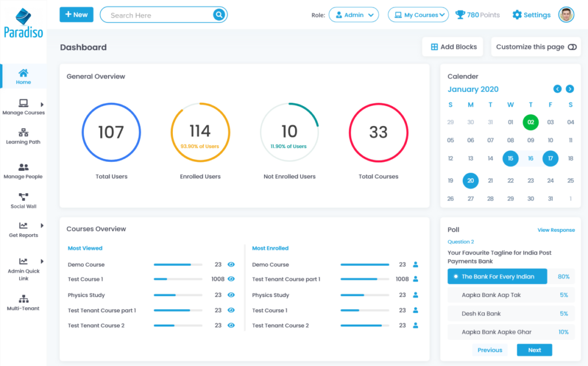Click the Demo Course most viewed progress bar

pyautogui.click(x=177, y=264)
